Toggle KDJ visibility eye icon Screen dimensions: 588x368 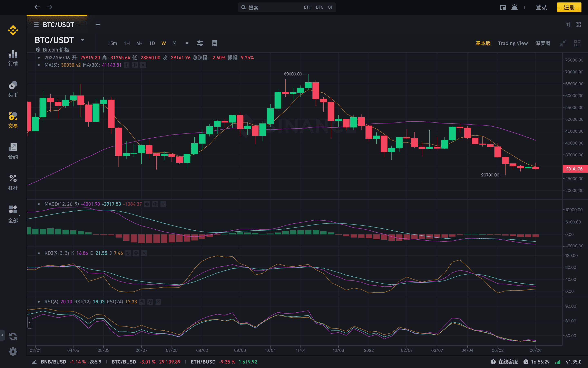click(128, 253)
